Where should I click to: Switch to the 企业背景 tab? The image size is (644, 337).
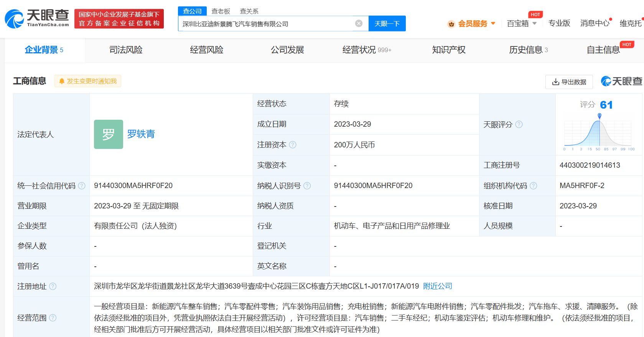coord(44,50)
